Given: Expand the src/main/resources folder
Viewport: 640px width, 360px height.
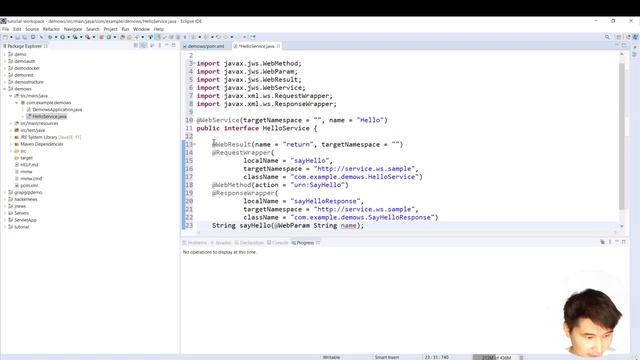Looking at the screenshot, I should click(x=11, y=123).
